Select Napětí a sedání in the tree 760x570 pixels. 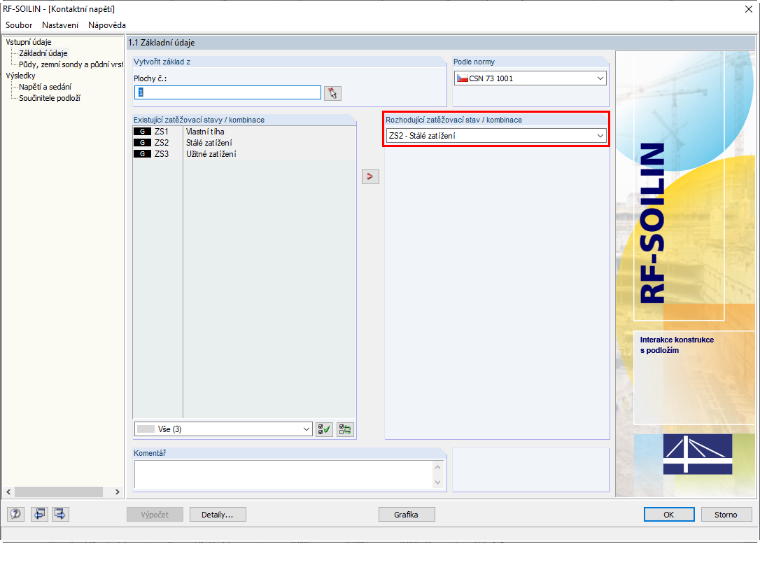pos(45,87)
